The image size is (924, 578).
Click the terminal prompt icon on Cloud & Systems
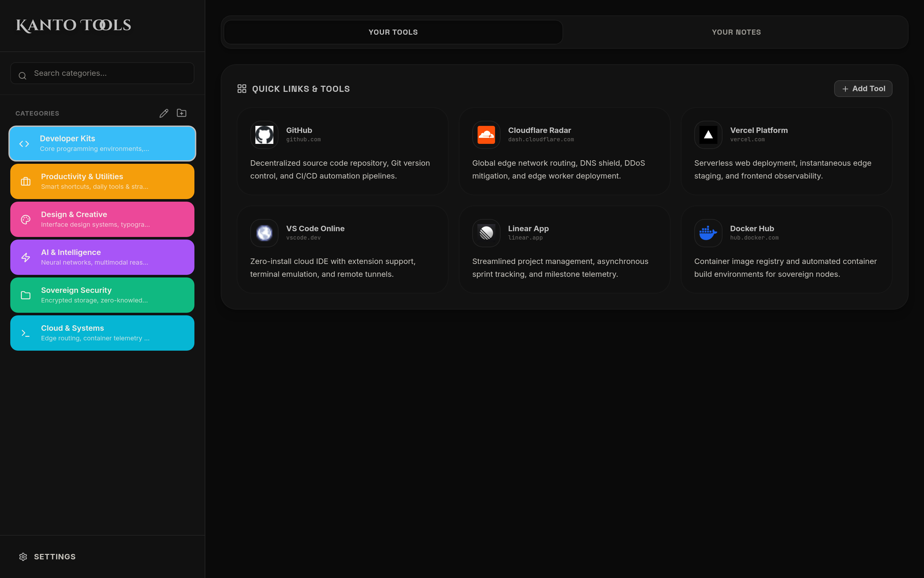[26, 333]
